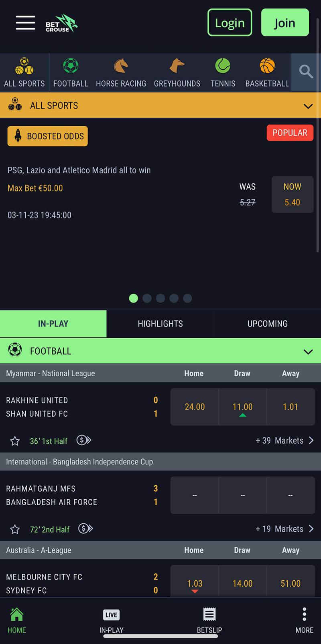
Task: Favorite the Rakhine United match star
Action: (x=15, y=441)
